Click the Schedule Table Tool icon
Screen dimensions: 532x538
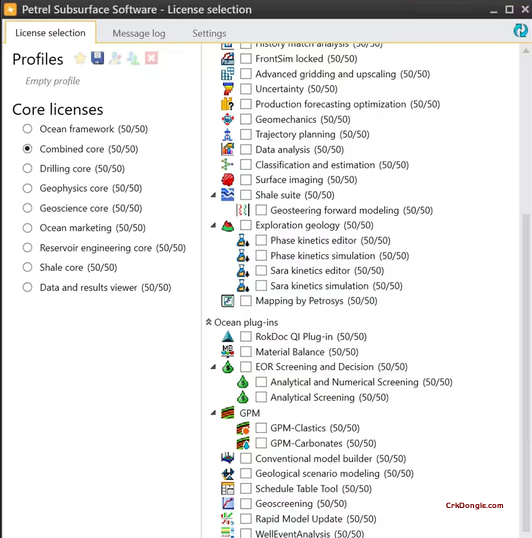(227, 489)
